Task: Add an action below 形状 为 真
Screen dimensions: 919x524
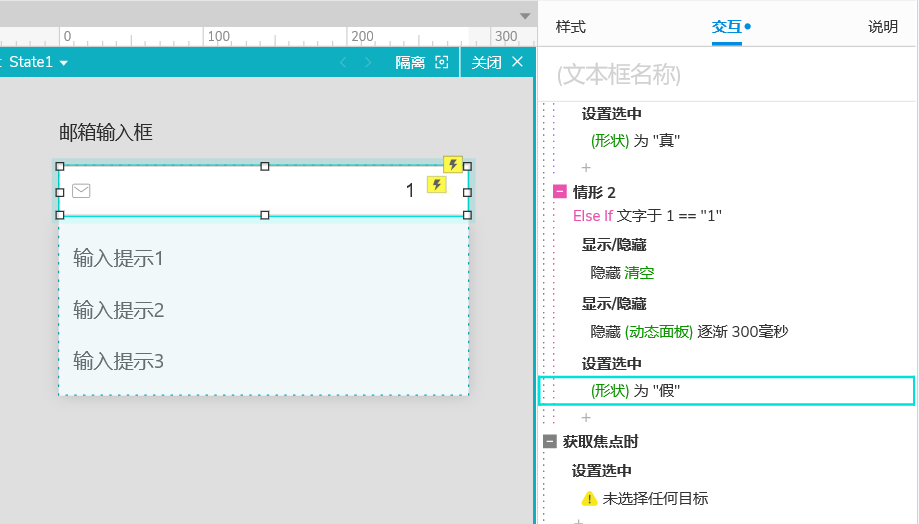Action: pyautogui.click(x=586, y=168)
